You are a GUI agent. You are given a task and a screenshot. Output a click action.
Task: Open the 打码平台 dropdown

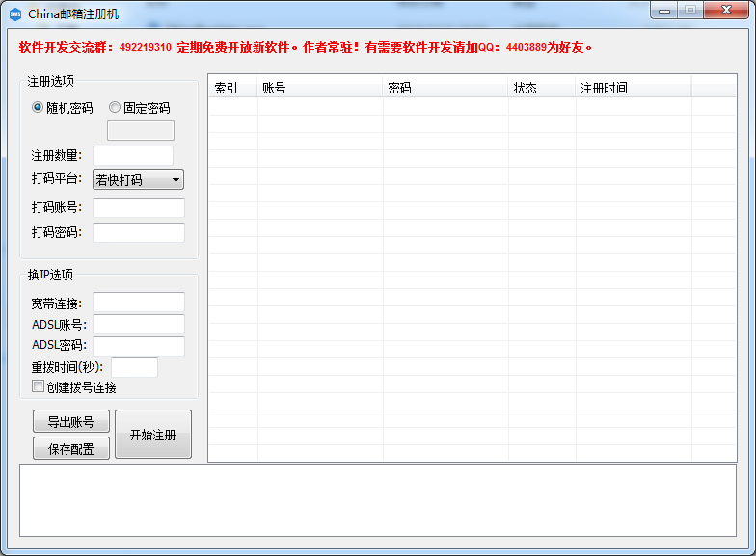point(138,179)
